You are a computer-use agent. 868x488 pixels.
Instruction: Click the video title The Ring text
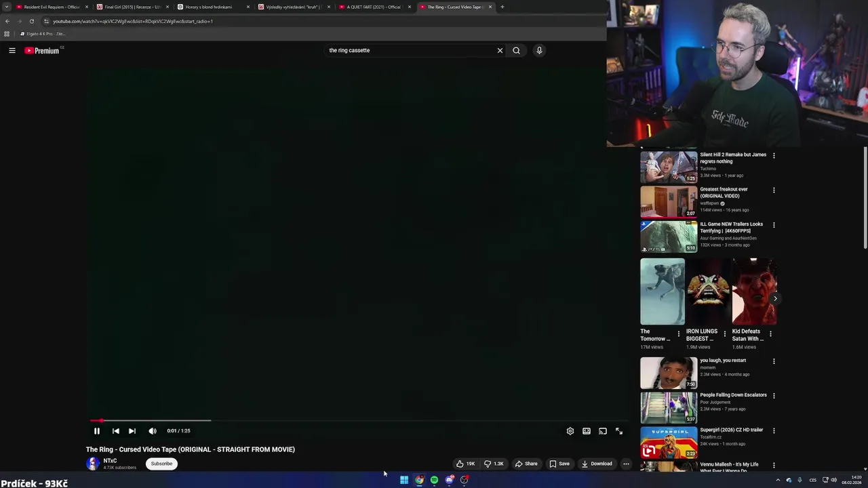[191, 449]
